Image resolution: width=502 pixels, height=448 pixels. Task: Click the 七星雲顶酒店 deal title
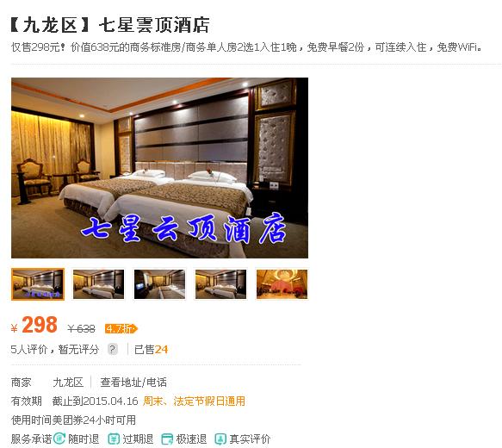tap(154, 25)
